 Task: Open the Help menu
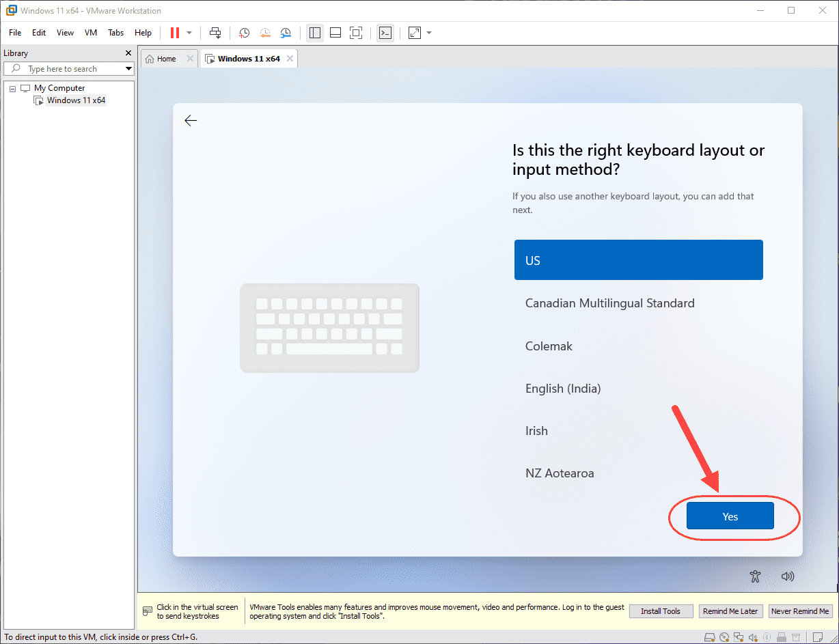[143, 33]
